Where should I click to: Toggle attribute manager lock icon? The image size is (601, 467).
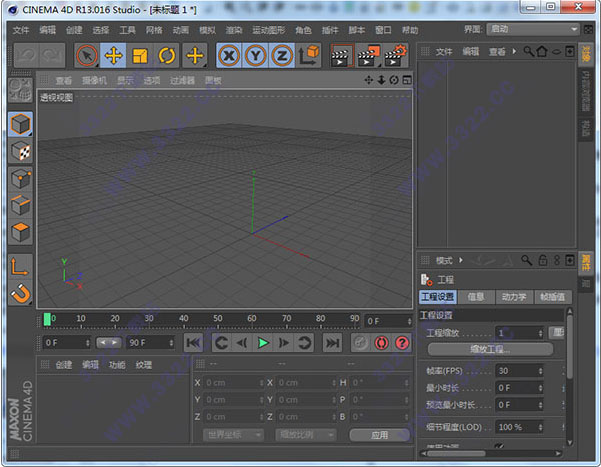(x=543, y=260)
